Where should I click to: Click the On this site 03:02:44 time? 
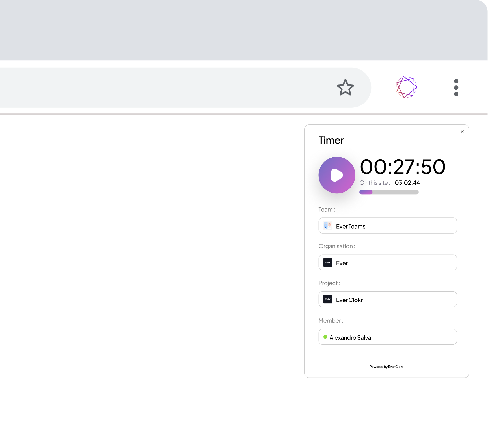407,183
